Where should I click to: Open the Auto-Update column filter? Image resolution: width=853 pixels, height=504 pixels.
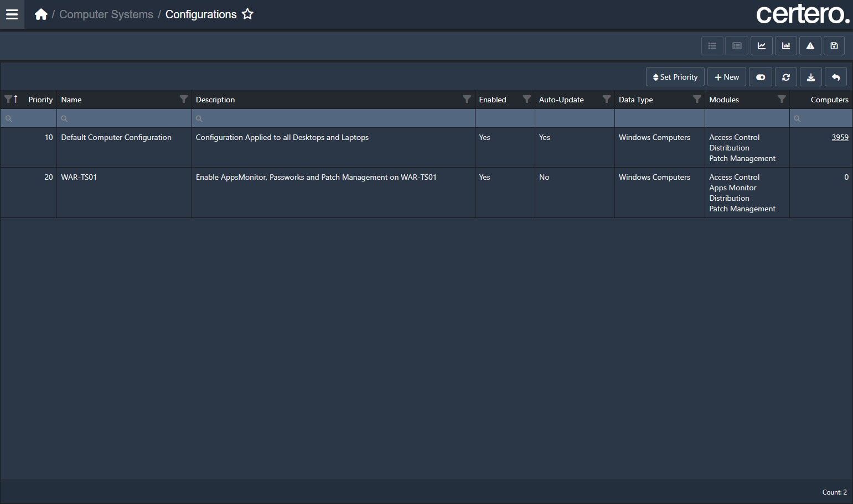coord(606,99)
